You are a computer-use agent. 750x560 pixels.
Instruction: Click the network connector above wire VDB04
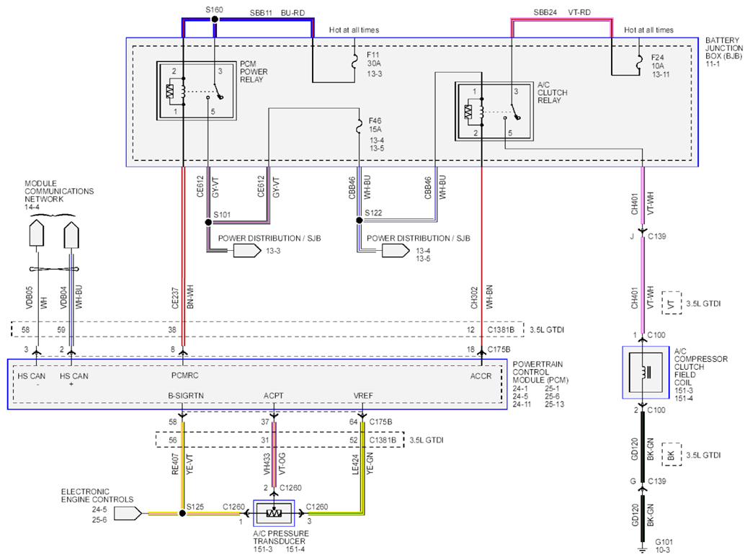pyautogui.click(x=71, y=234)
